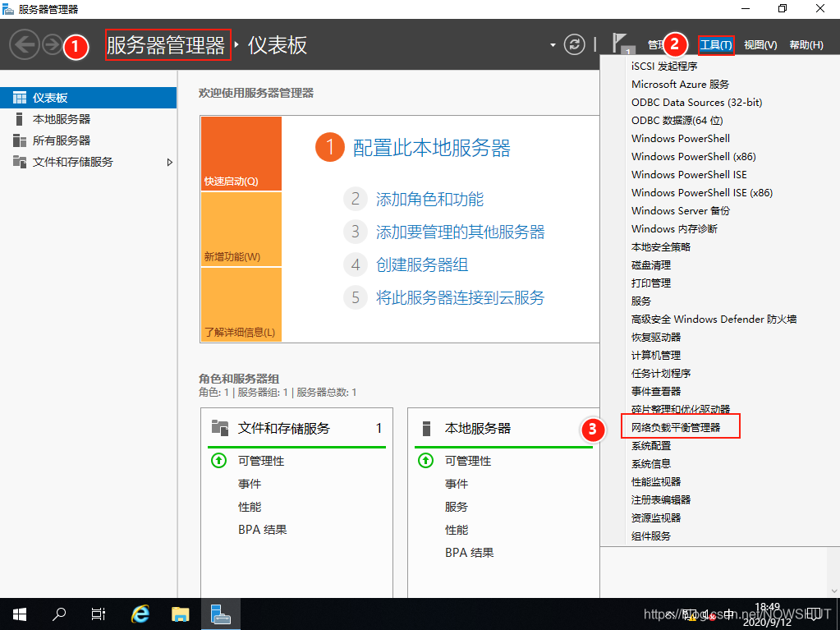Click the 配置此本地服务器 link

pyautogui.click(x=431, y=148)
